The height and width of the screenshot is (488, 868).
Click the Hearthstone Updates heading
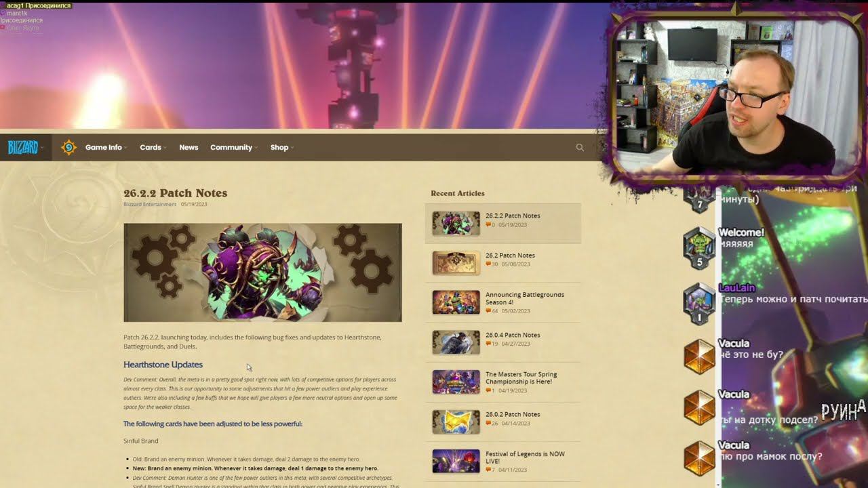pyautogui.click(x=163, y=365)
